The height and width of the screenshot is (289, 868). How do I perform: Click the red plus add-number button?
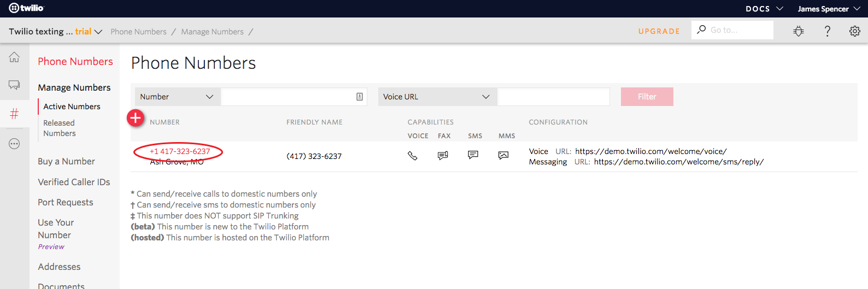(x=136, y=118)
